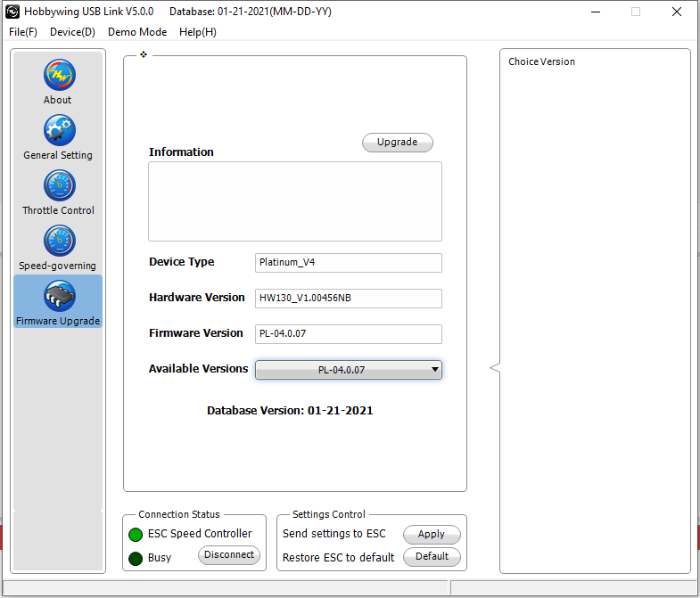Apply settings to the ESC
Viewport: 700px width, 598px height.
432,535
